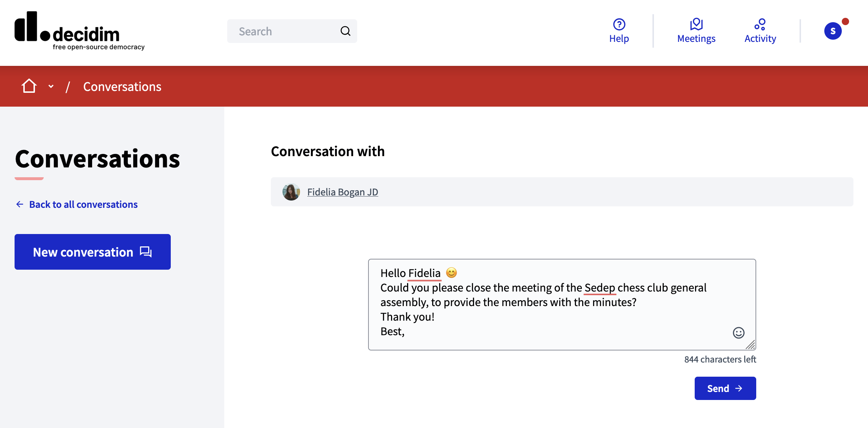868x428 pixels.
Task: Start a New conversation
Action: [x=92, y=251]
